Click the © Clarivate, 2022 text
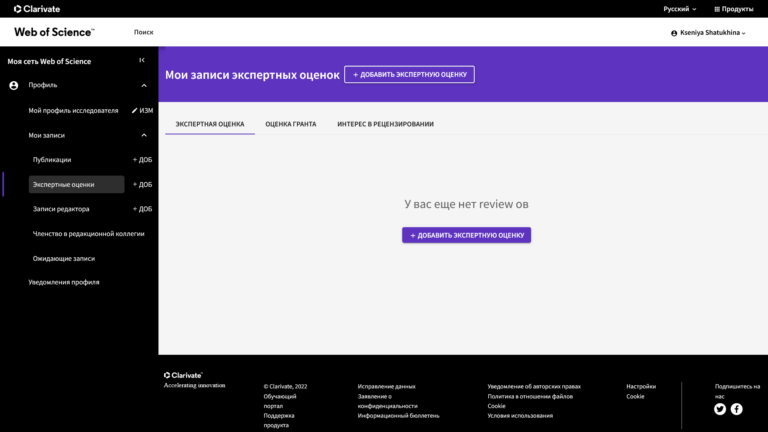 286,386
